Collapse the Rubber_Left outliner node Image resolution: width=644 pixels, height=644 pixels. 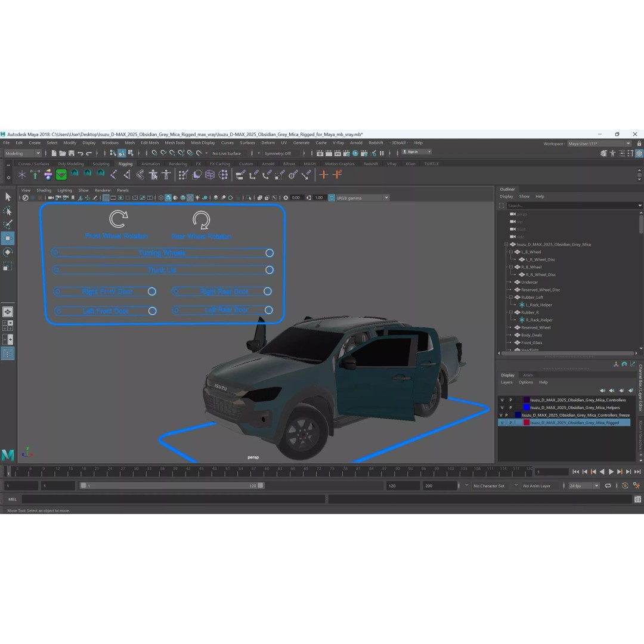point(511,297)
